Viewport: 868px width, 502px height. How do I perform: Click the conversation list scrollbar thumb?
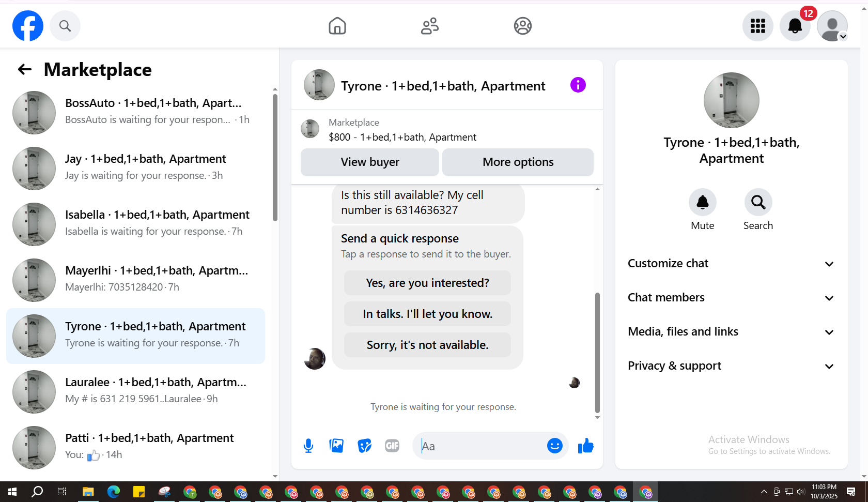tap(275, 158)
